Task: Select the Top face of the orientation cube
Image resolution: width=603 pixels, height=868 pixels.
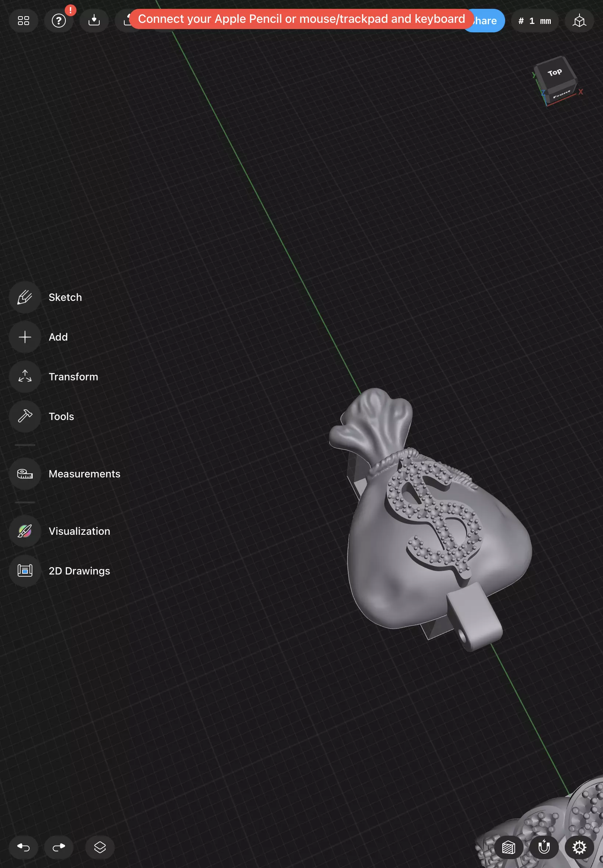Action: 554,72
